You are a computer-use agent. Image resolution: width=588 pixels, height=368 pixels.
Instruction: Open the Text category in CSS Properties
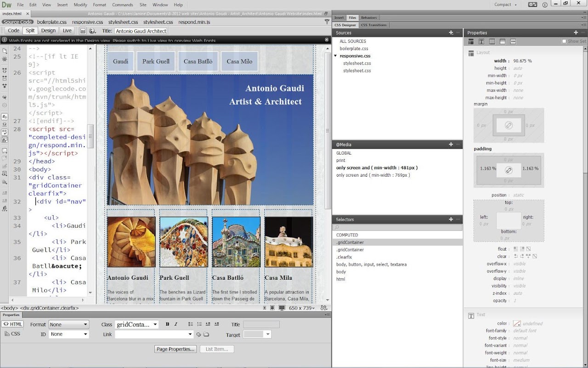coord(481,41)
